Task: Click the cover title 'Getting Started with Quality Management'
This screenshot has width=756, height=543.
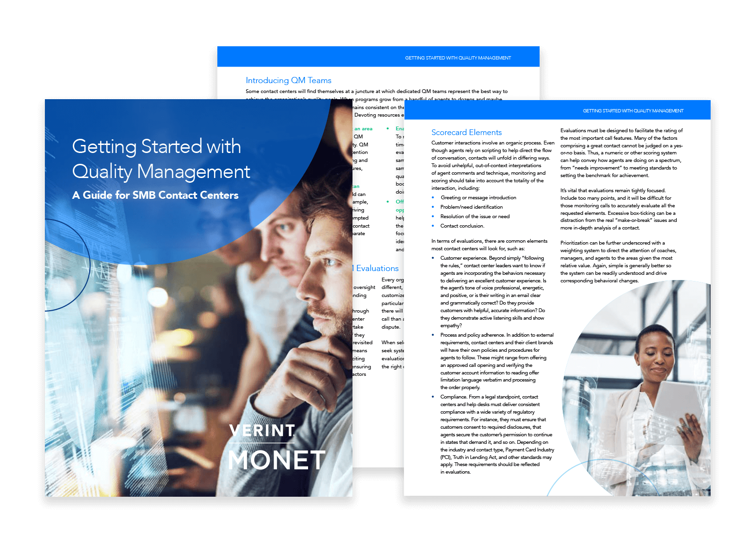Action: click(161, 159)
